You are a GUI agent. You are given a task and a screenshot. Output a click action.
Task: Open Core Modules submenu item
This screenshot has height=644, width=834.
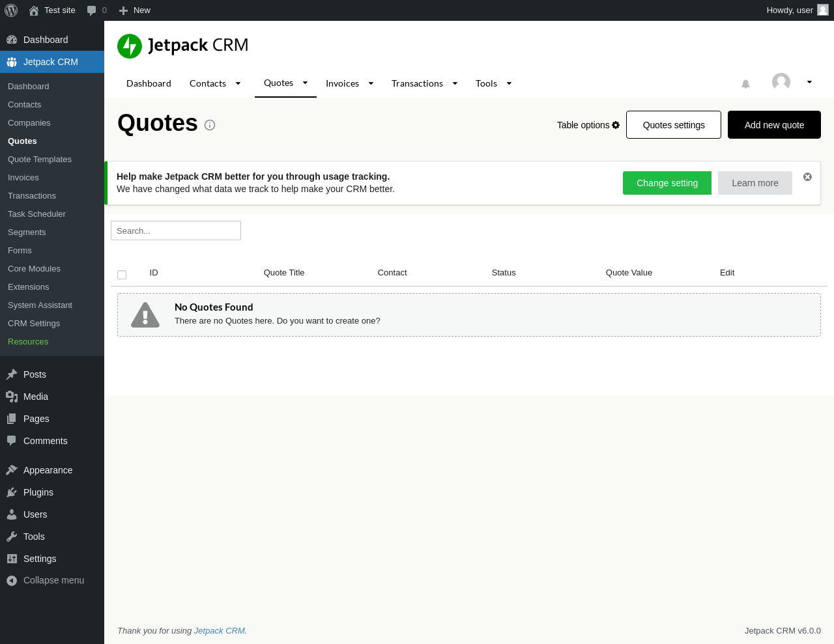(34, 269)
